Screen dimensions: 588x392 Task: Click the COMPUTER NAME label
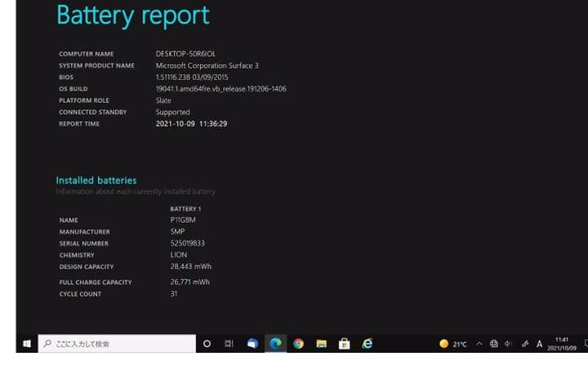point(87,54)
